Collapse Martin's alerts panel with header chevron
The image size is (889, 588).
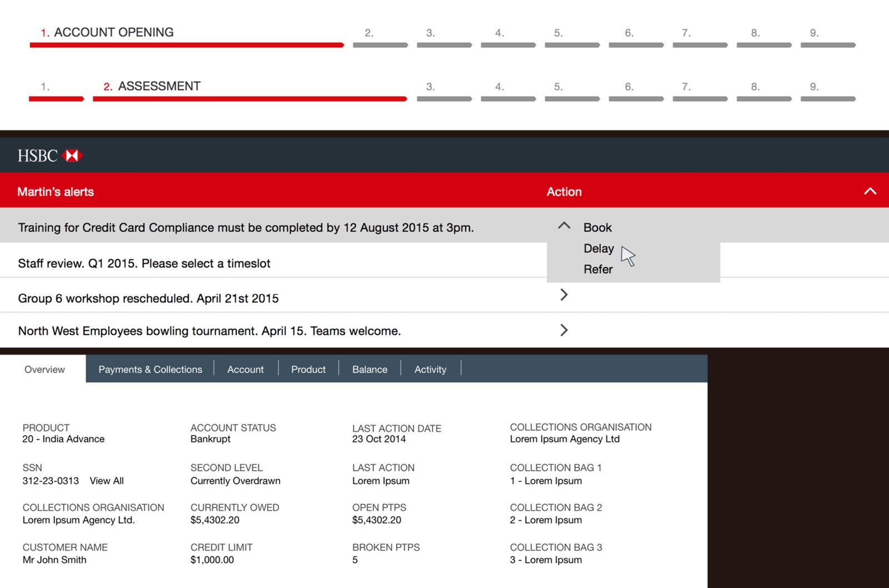(x=870, y=191)
